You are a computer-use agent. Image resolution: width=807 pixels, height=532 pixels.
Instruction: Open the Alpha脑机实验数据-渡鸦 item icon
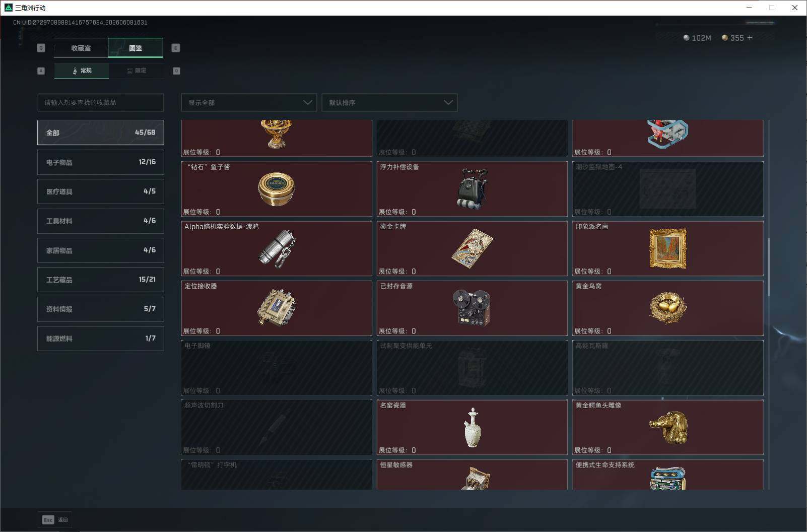point(277,248)
